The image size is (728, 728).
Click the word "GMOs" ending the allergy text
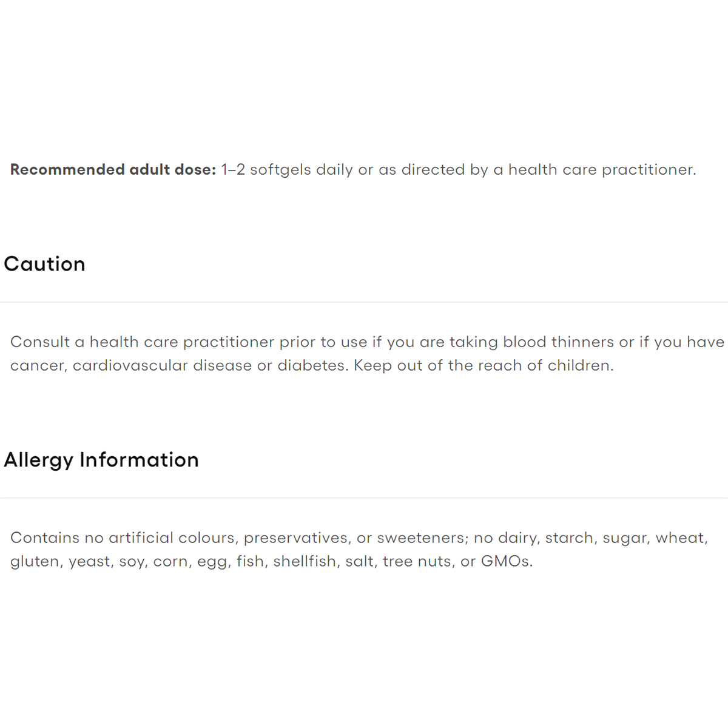click(x=505, y=562)
